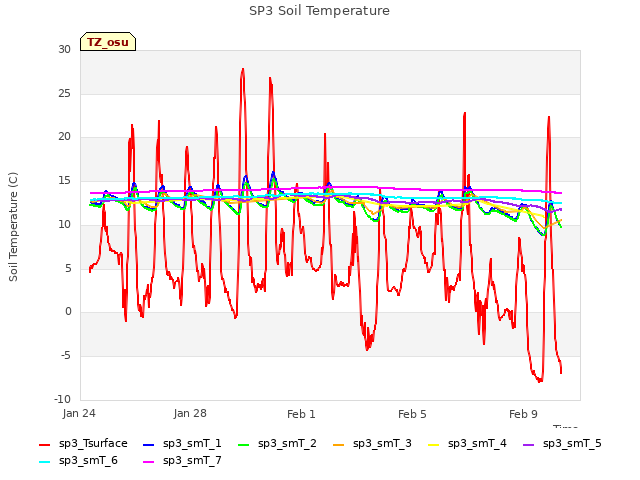640x480 pixels.
Task: Click the 0 y-axis tick label
Action: coord(68,311)
